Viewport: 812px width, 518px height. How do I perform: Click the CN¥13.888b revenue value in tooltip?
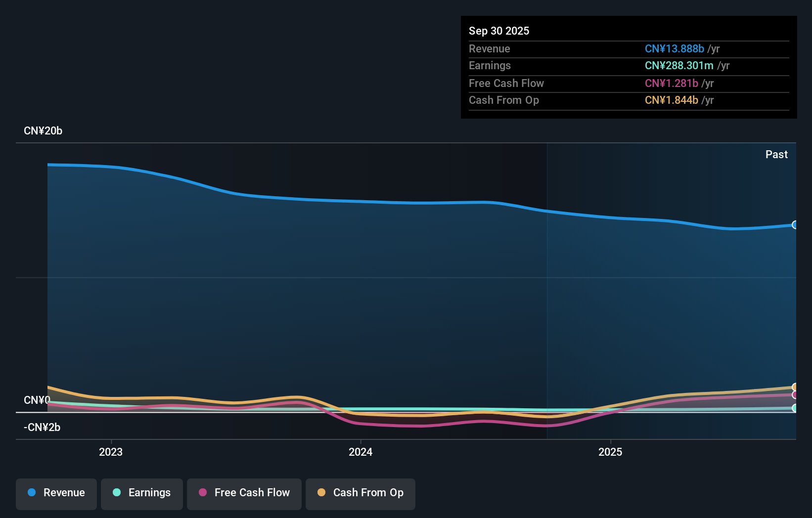(674, 48)
